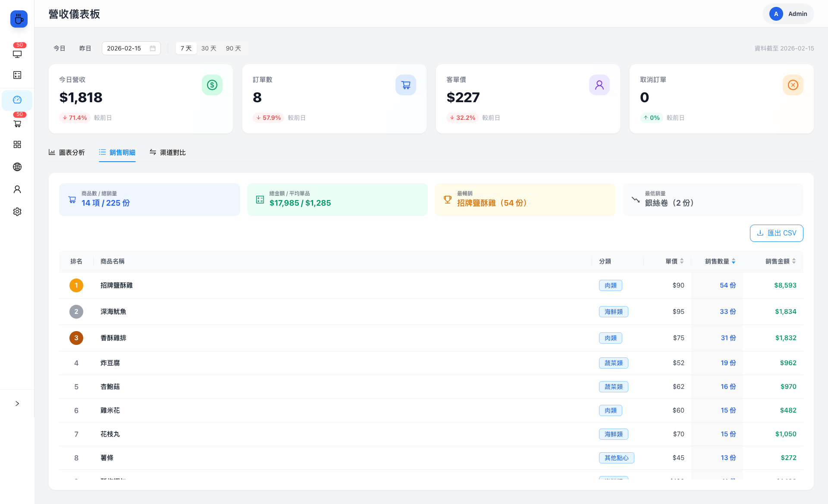Open the four-squares grid sidebar icon
Viewport: 828px width, 504px height.
pyautogui.click(x=17, y=144)
